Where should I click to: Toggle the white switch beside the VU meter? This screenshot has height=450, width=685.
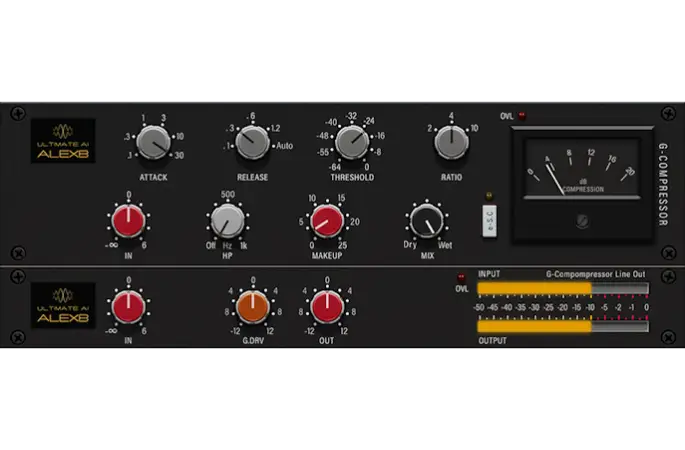coord(490,220)
